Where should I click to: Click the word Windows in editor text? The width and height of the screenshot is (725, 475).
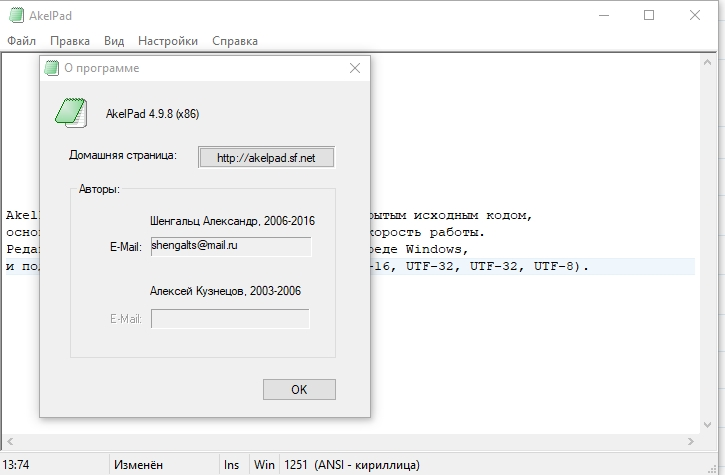point(434,249)
